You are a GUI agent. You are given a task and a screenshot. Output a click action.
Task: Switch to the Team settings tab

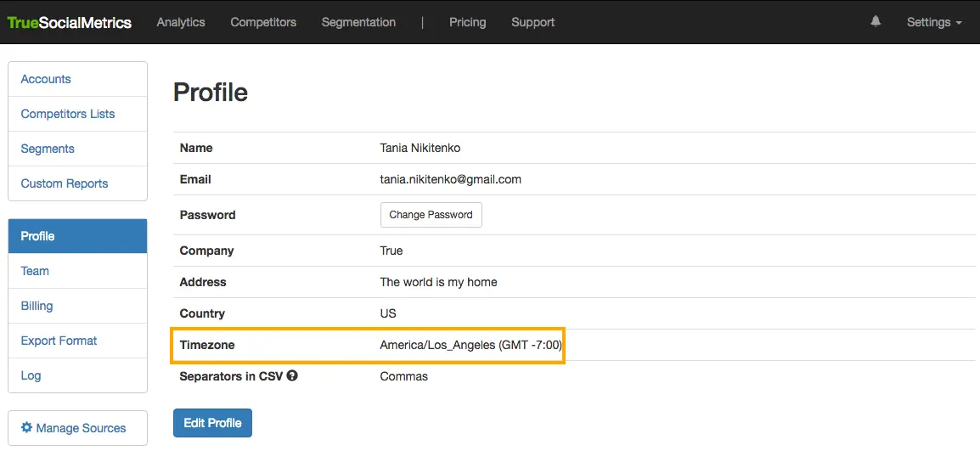point(35,271)
